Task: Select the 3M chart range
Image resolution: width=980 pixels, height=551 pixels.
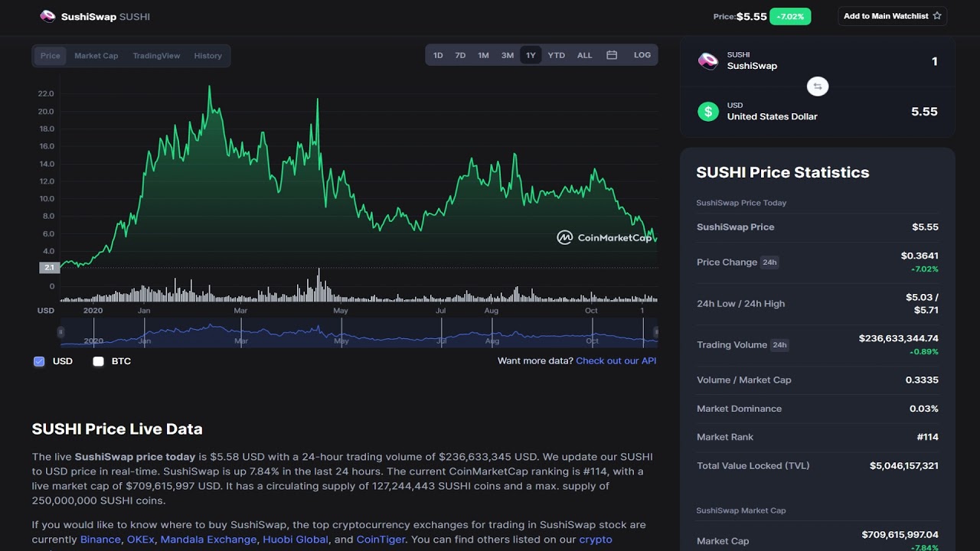Action: tap(508, 55)
